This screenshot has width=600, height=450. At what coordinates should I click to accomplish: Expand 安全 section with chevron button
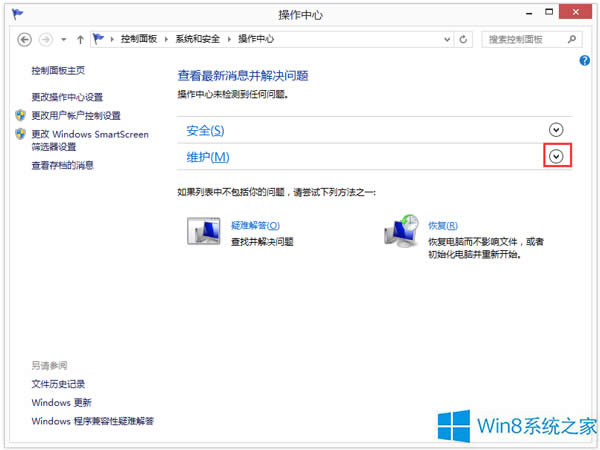556,130
